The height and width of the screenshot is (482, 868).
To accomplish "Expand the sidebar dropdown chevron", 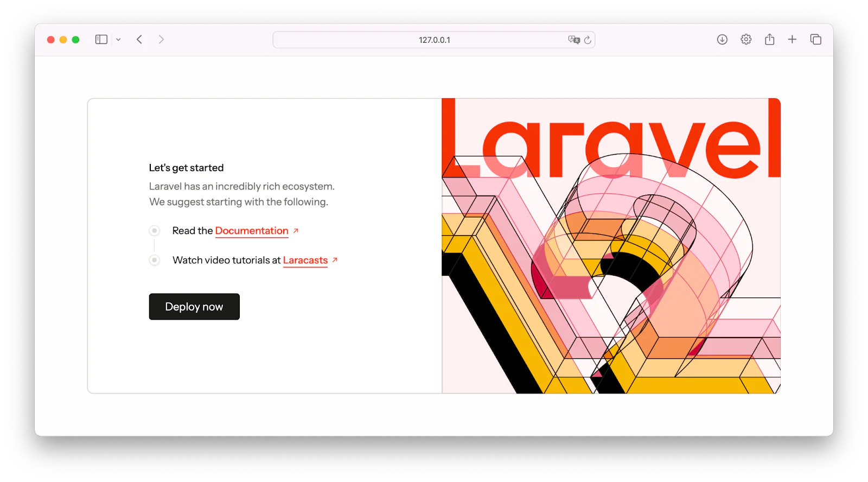I will [118, 40].
